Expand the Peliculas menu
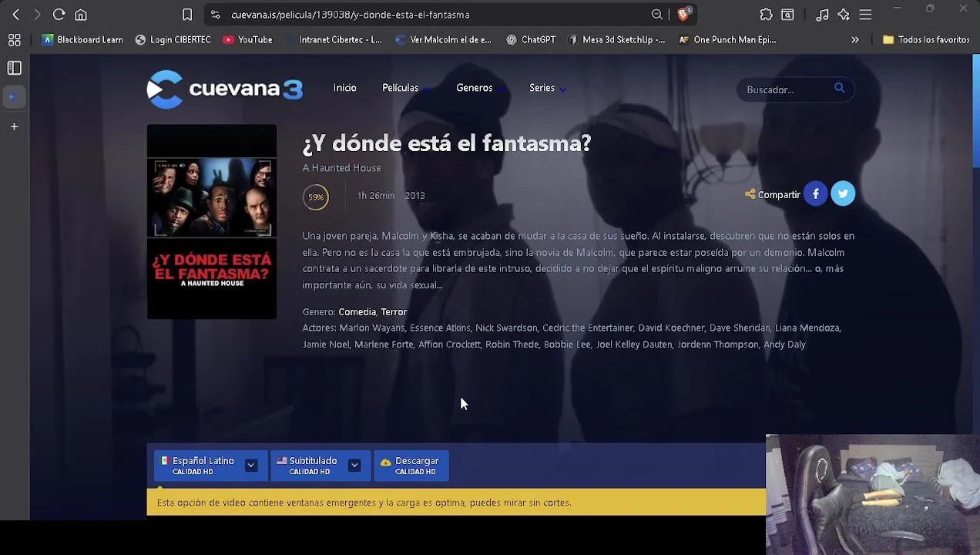 point(405,88)
